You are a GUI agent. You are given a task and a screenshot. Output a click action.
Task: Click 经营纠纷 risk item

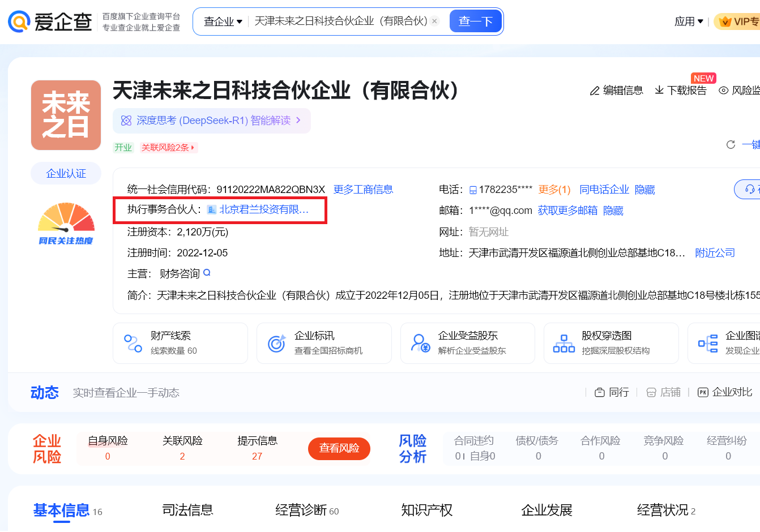coord(727,448)
